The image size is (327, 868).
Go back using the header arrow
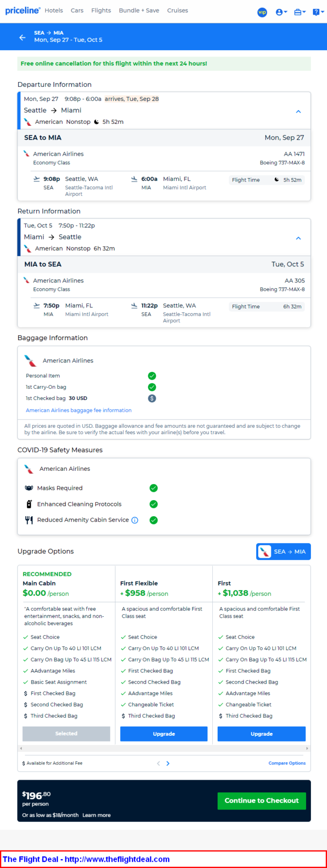(22, 37)
